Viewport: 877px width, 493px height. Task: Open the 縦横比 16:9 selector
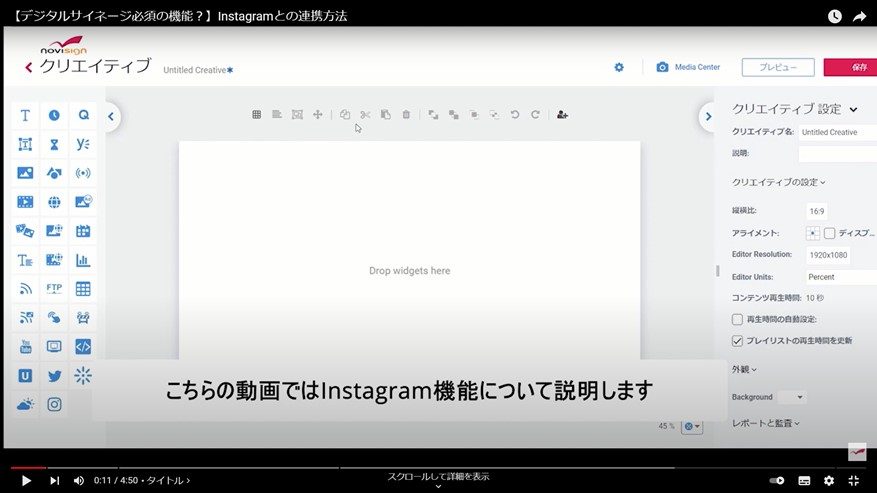[817, 211]
